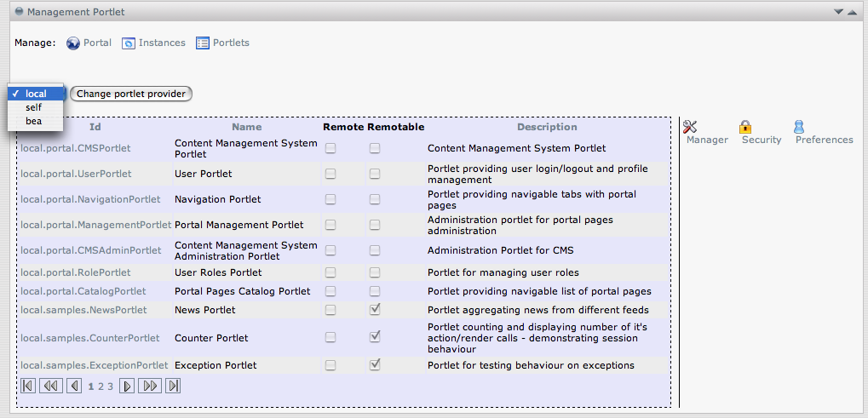Go to page 2 of the list
This screenshot has width=868, height=418.
point(101,387)
